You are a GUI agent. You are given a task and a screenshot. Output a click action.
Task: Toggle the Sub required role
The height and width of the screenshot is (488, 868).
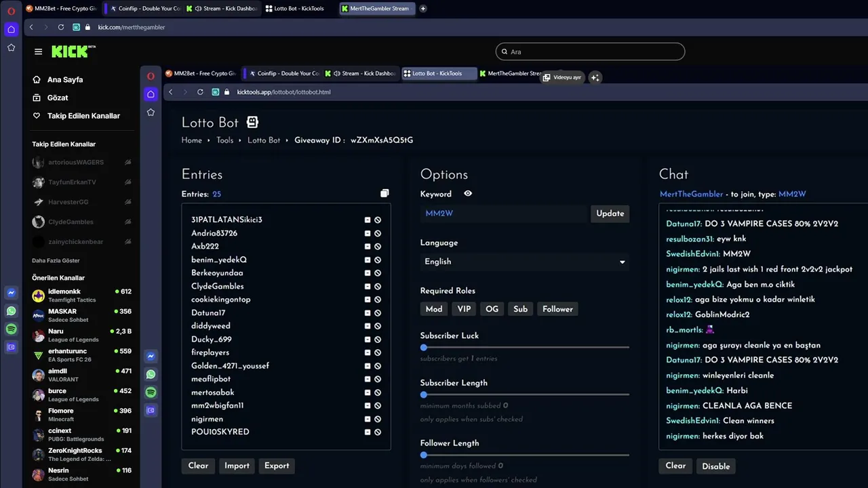(520, 309)
